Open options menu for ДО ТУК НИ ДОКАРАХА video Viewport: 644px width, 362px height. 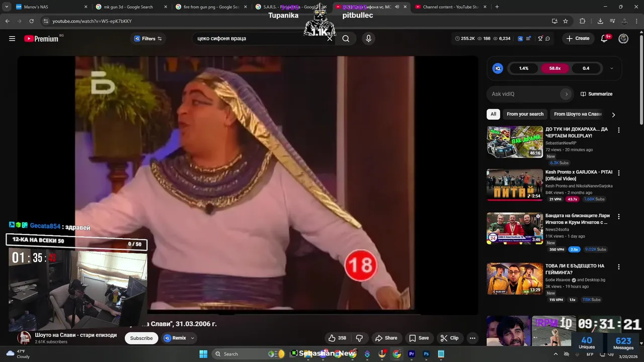(x=619, y=130)
